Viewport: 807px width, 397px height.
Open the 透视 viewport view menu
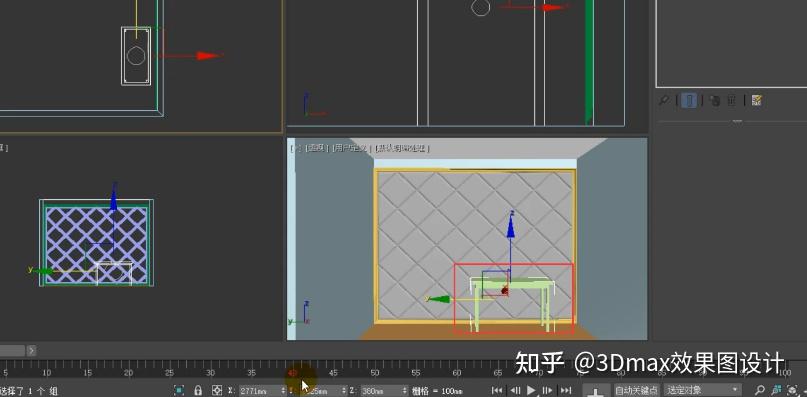(317, 148)
